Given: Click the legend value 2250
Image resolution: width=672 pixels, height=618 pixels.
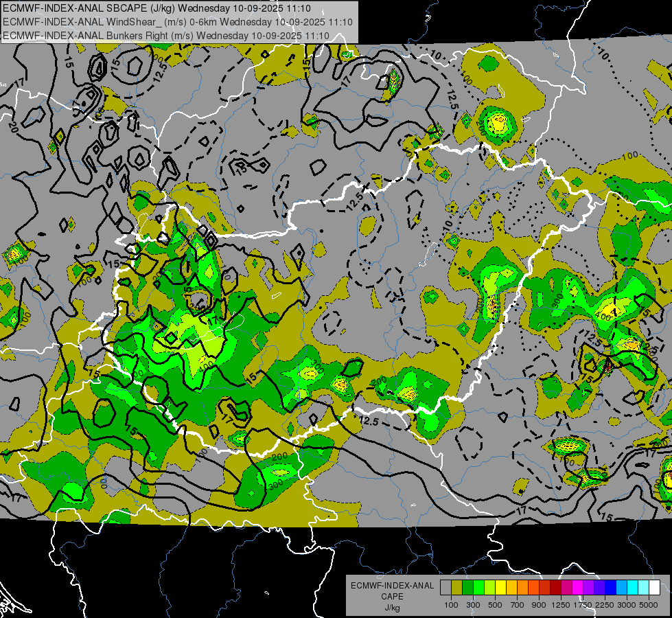Looking at the screenshot, I should (x=605, y=605).
